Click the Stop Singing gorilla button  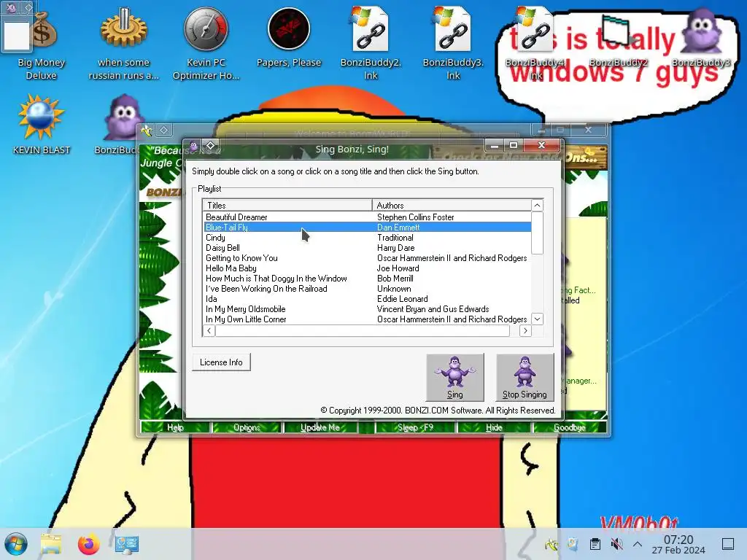tap(525, 377)
